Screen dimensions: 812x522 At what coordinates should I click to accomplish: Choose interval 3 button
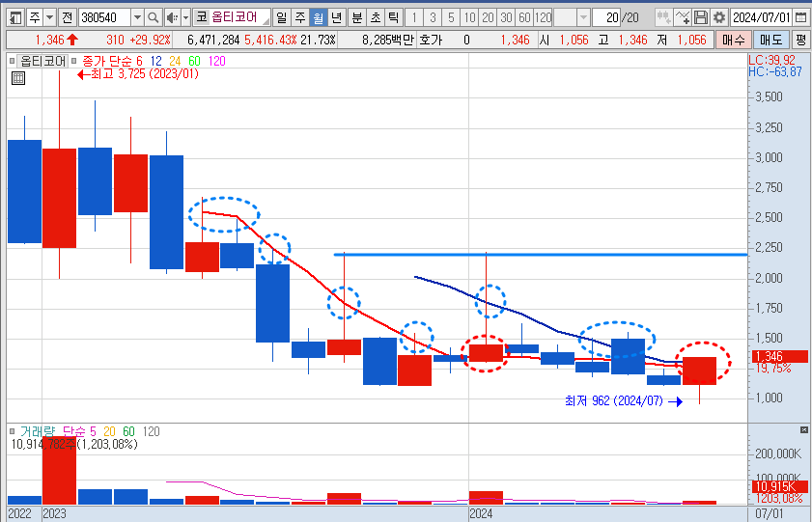tap(433, 17)
